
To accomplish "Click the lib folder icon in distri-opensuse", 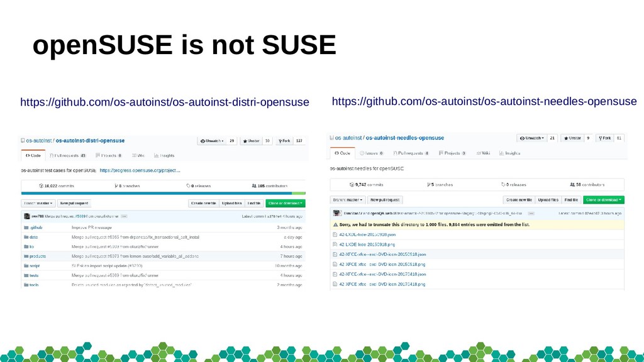I will point(26,246).
